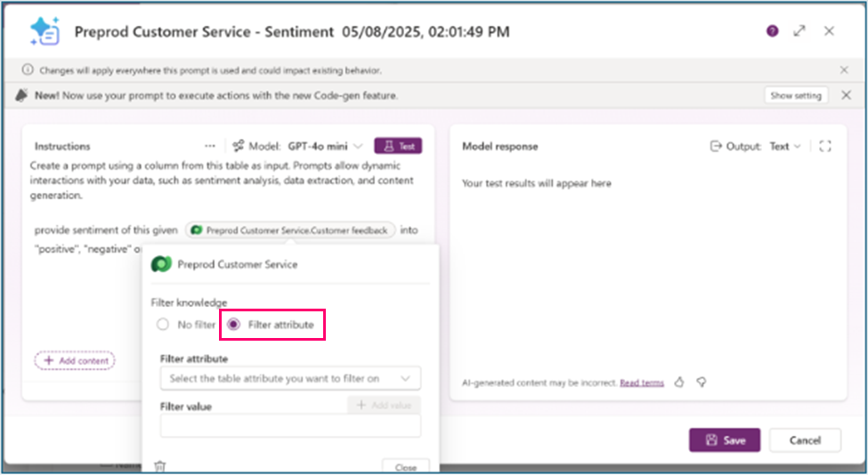868x475 pixels.
Task: Click the info icon beside the changes warning
Action: coord(27,69)
